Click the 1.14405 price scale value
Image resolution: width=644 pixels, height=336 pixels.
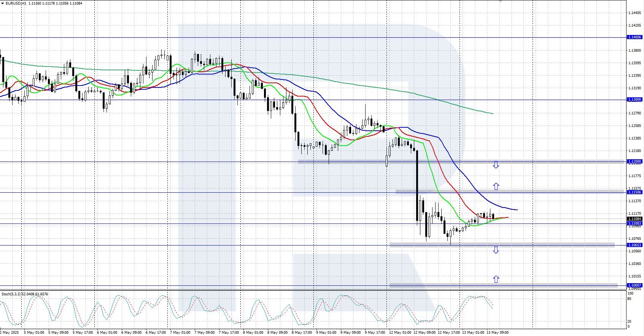point(634,13)
